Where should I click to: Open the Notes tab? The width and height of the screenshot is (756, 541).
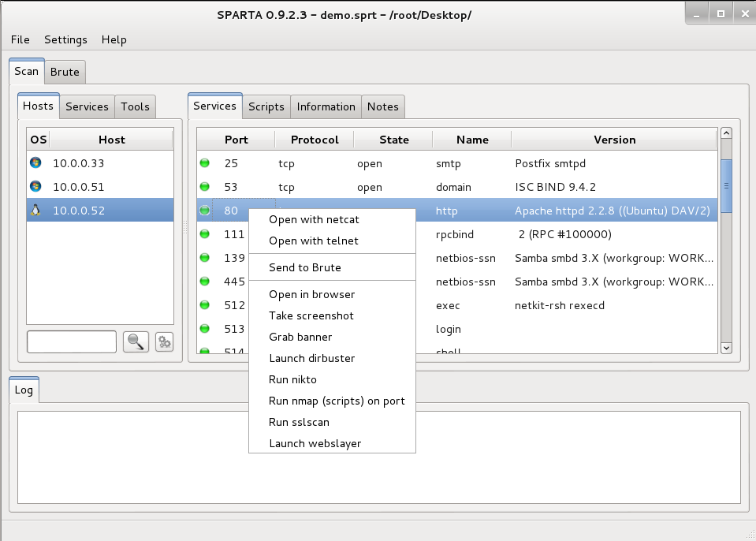pyautogui.click(x=382, y=106)
